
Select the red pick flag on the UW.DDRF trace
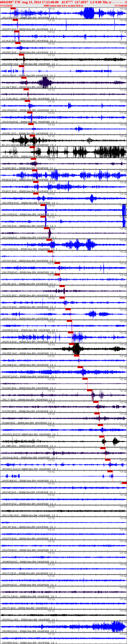(22, 54)
